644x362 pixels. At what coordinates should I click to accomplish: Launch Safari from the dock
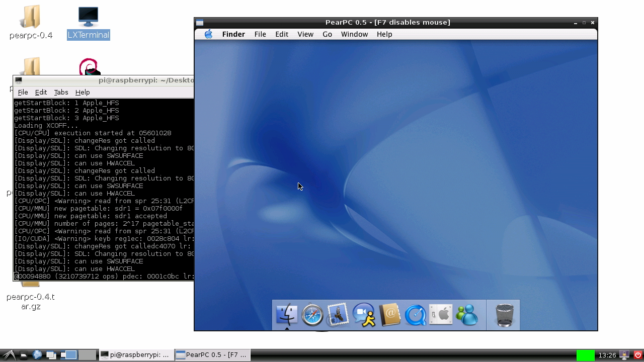[312, 315]
